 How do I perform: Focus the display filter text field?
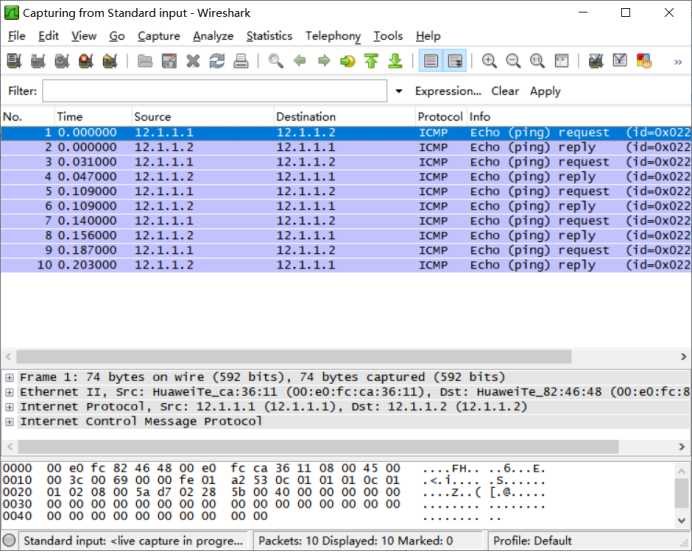(214, 91)
